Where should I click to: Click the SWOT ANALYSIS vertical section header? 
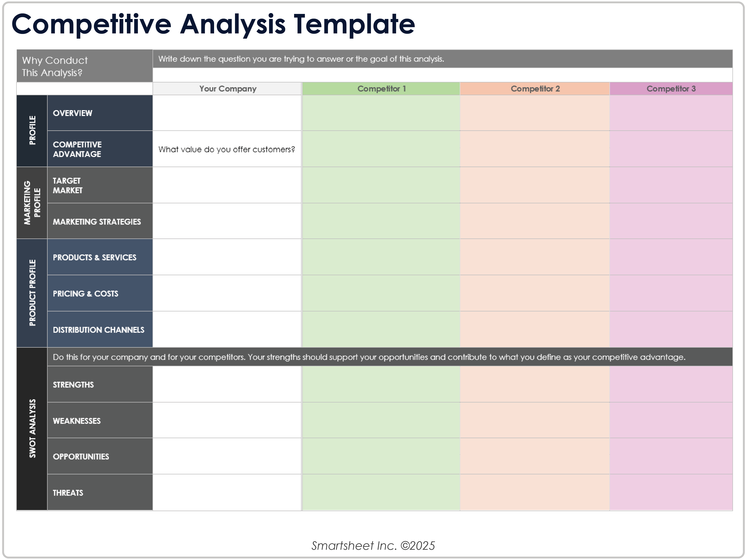[x=32, y=429]
